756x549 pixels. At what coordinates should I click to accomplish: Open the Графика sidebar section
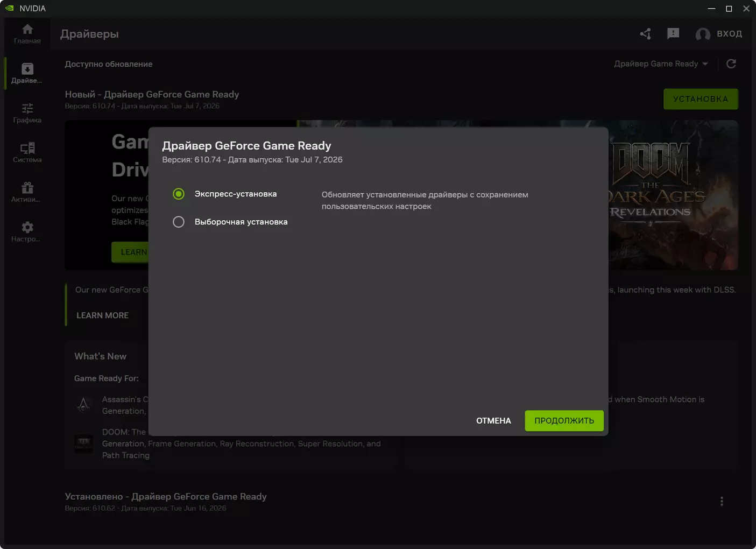tap(27, 113)
